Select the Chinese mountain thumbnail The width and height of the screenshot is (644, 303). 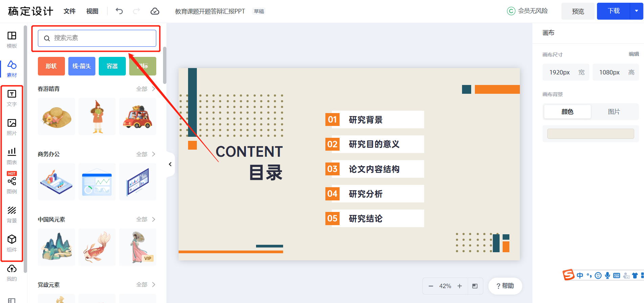tap(56, 247)
